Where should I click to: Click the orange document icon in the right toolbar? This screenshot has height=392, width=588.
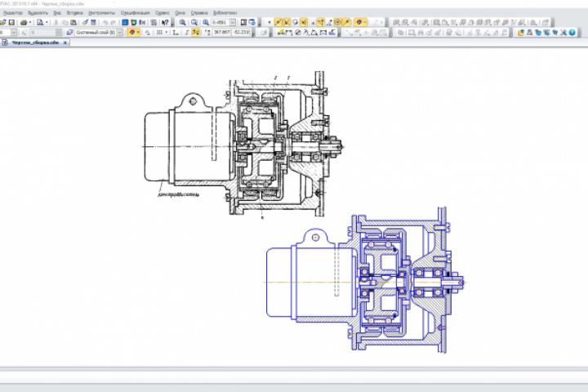pos(520,33)
